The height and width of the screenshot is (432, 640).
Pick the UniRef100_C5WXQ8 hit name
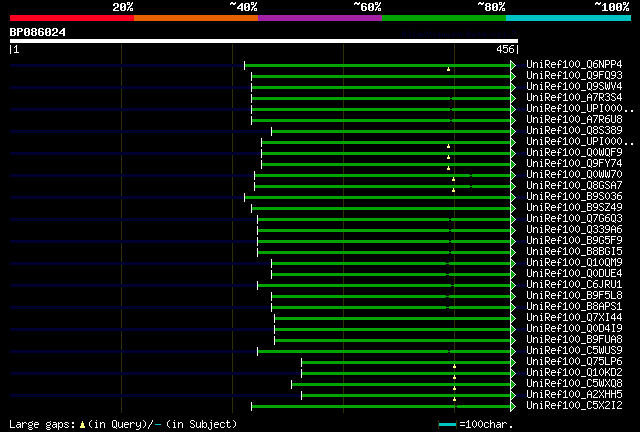click(x=574, y=384)
